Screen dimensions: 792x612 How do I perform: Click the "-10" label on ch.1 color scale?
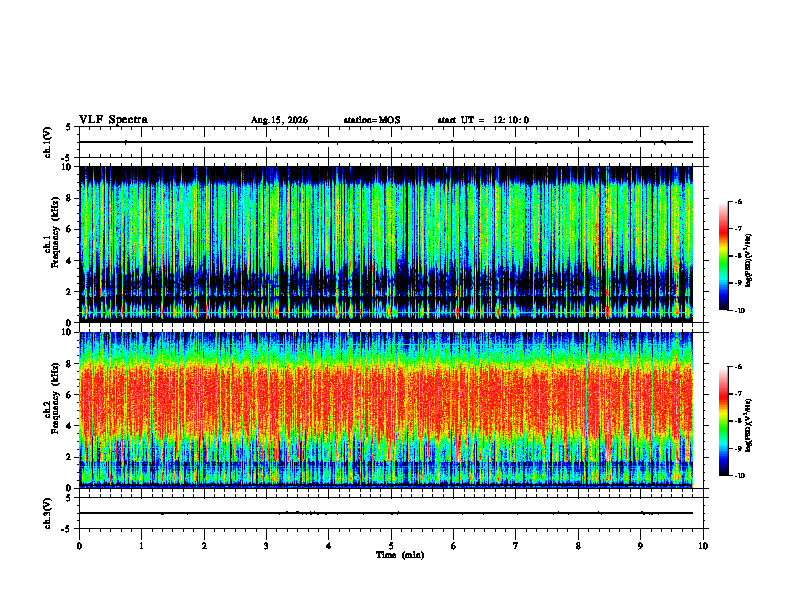(739, 311)
